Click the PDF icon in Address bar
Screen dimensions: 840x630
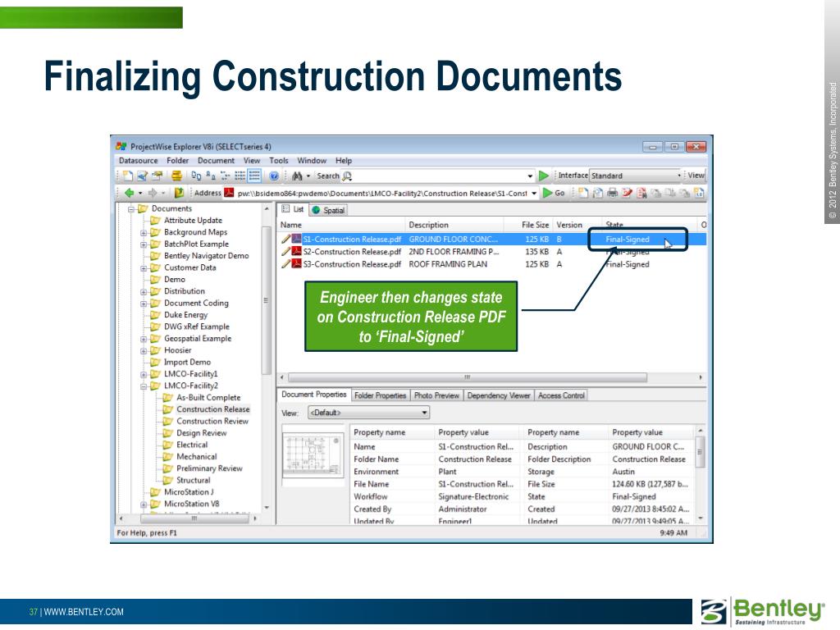point(229,193)
